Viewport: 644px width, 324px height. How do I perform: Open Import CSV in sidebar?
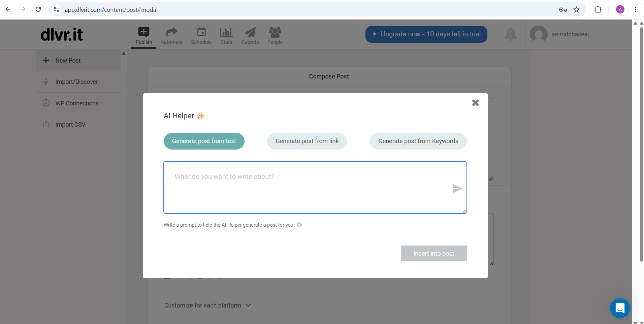[x=78, y=125]
